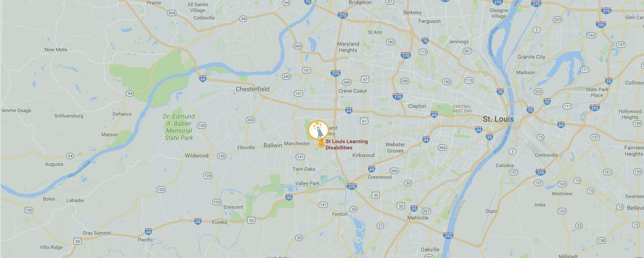Select the Chesterfield city label
The width and height of the screenshot is (644, 258).
252,89
